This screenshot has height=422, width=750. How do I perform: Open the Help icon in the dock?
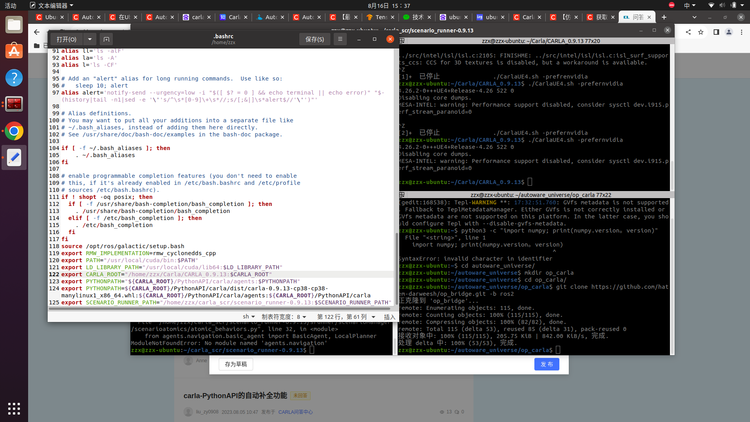[14, 77]
